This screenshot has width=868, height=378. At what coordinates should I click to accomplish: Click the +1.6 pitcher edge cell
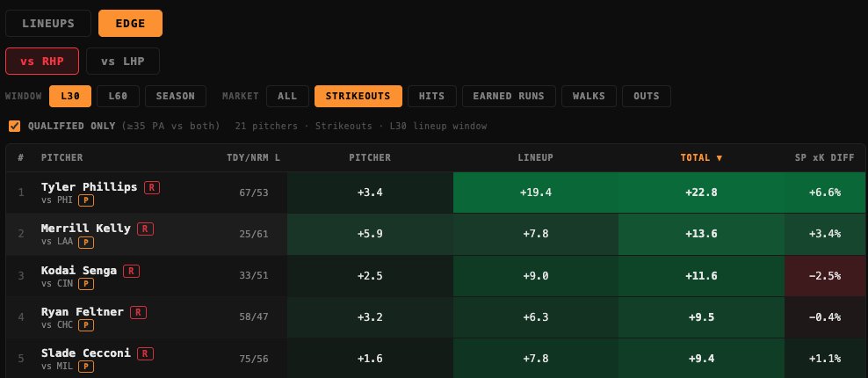[x=370, y=358]
